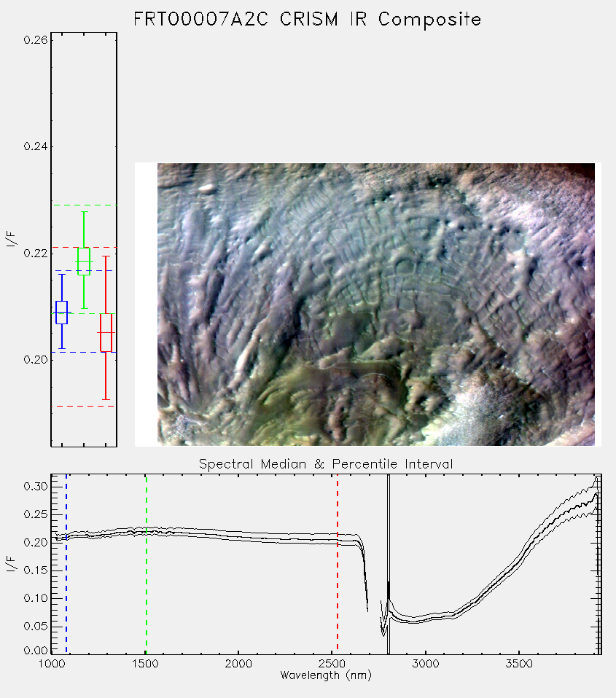Click the upper green dashed percentile line
Viewport: 616px width, 698px height.
point(84,205)
